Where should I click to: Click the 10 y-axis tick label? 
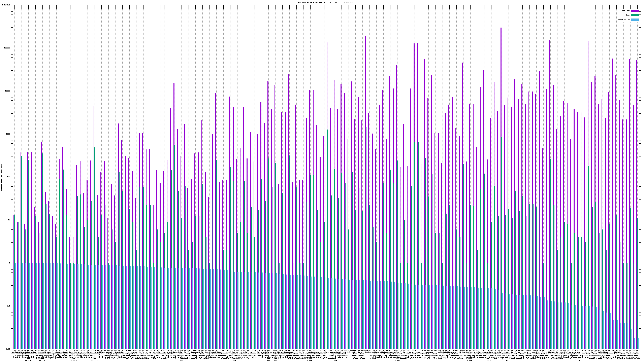pos(9,220)
